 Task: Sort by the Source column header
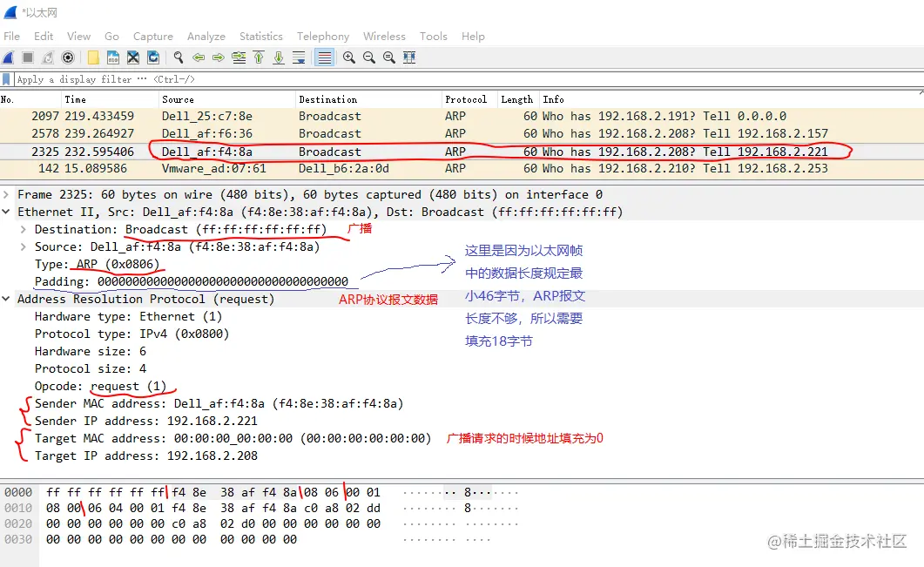[227, 99]
